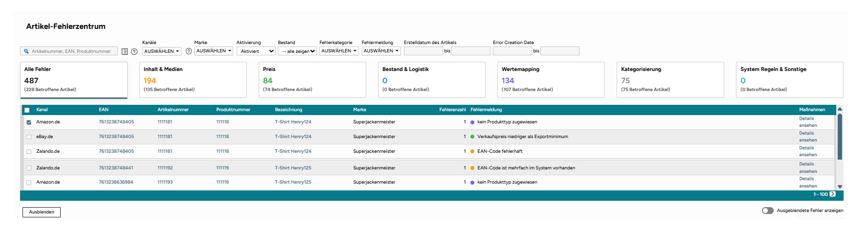
Task: Toggle Ausgeblendete Fehler anzeigen switch
Action: coord(768,211)
